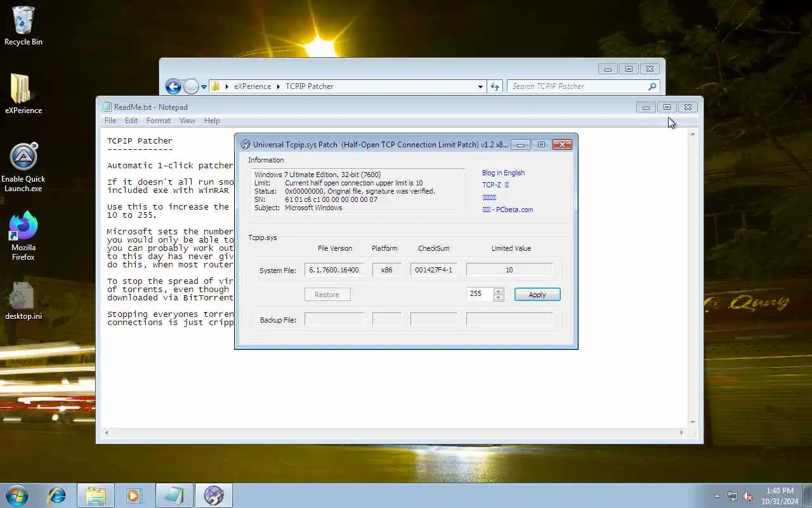This screenshot has width=812, height=508.
Task: Click the Windows 7 Ultimate Edition info line
Action: click(x=317, y=175)
